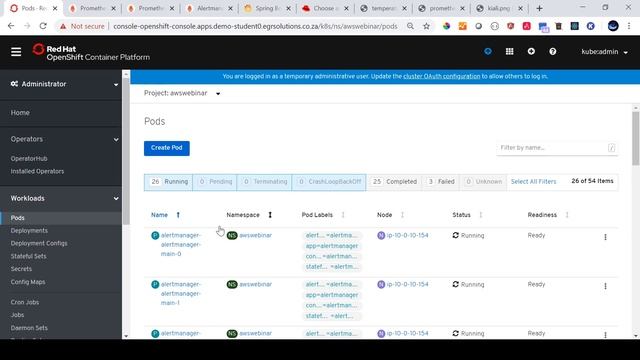The image size is (640, 360).
Task: Open Installed Operators in sidebar
Action: point(37,171)
